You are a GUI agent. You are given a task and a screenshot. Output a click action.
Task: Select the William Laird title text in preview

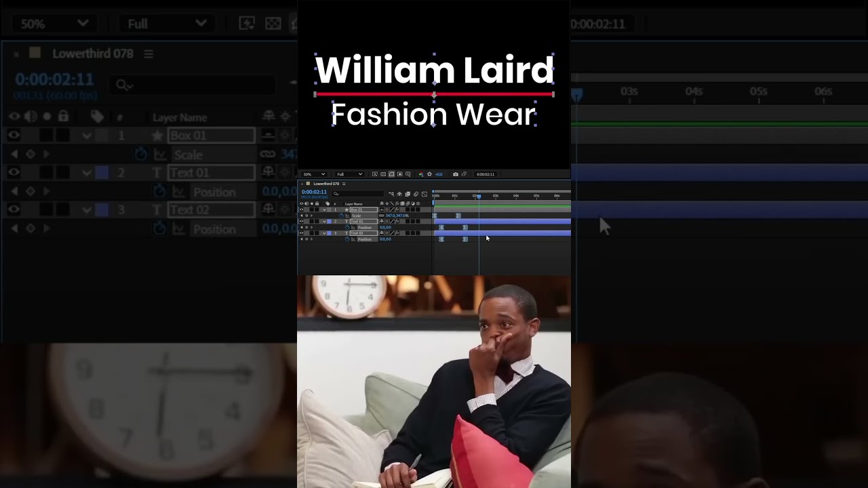(x=434, y=70)
